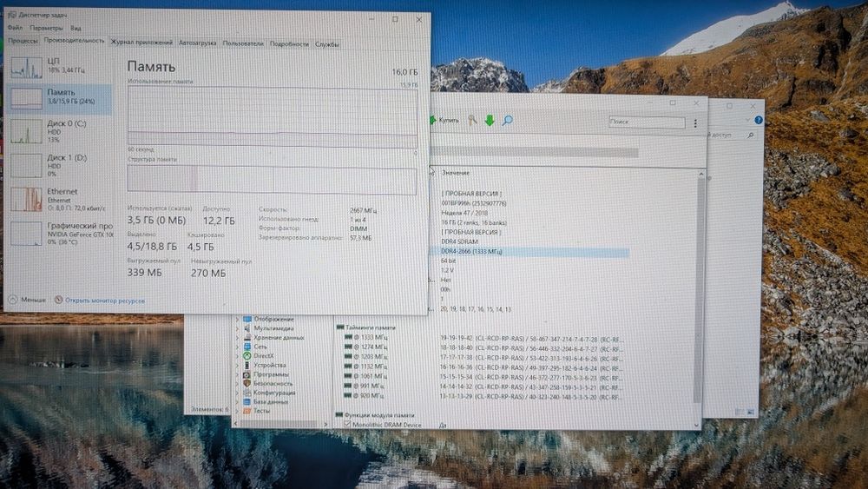The height and width of the screenshot is (489, 868).
Task: Open the Вид menu in Task Manager
Action: coord(76,28)
